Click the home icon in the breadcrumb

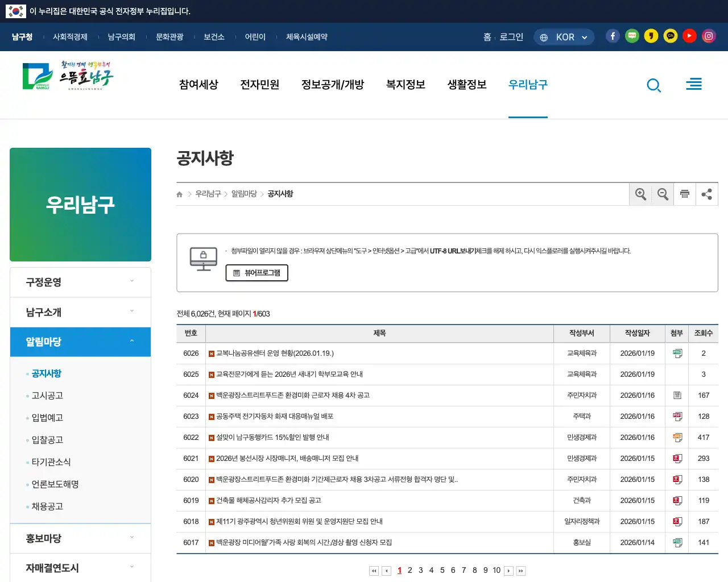[x=179, y=194]
